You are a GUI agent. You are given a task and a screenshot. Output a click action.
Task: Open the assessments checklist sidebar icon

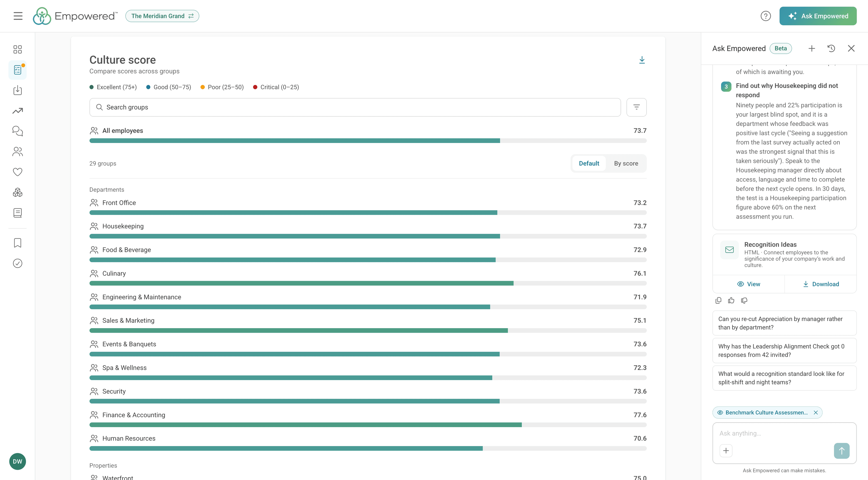point(18,70)
